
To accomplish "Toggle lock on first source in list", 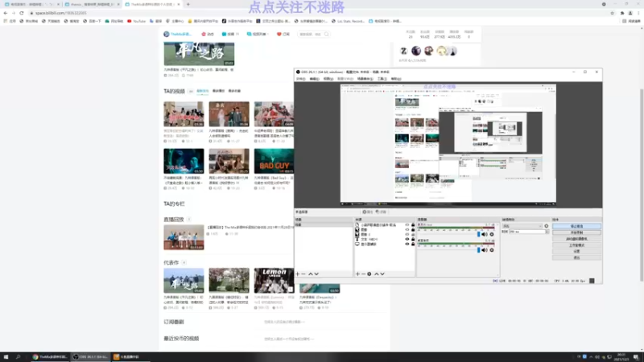I will [x=413, y=225].
